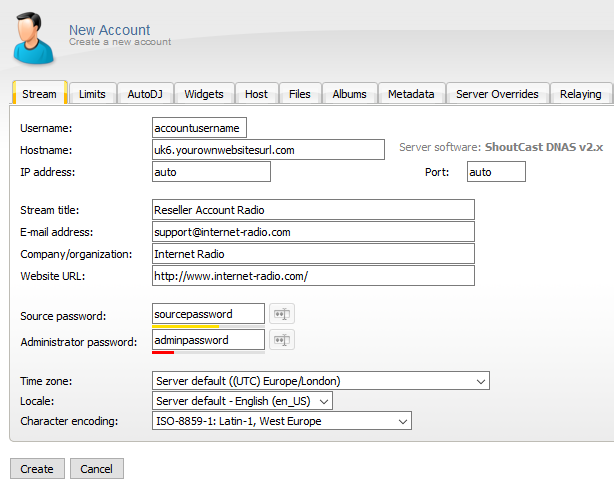Open the AutoDJ tab

click(x=146, y=94)
